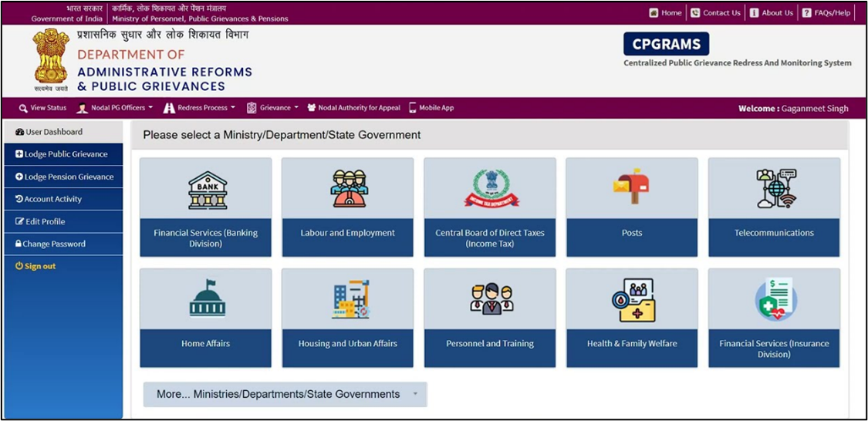The image size is (868, 421).
Task: Select Financial Services (Banking Division) label
Action: coord(205,238)
